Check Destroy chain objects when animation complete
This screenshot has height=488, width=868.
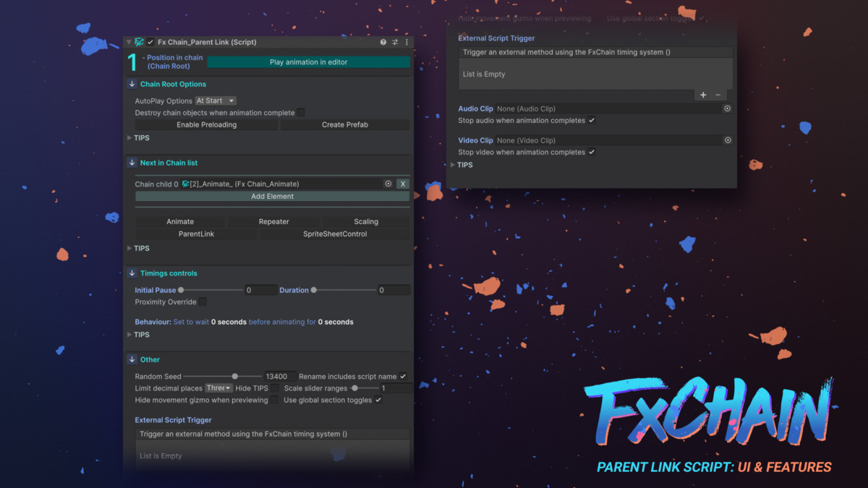pyautogui.click(x=300, y=112)
